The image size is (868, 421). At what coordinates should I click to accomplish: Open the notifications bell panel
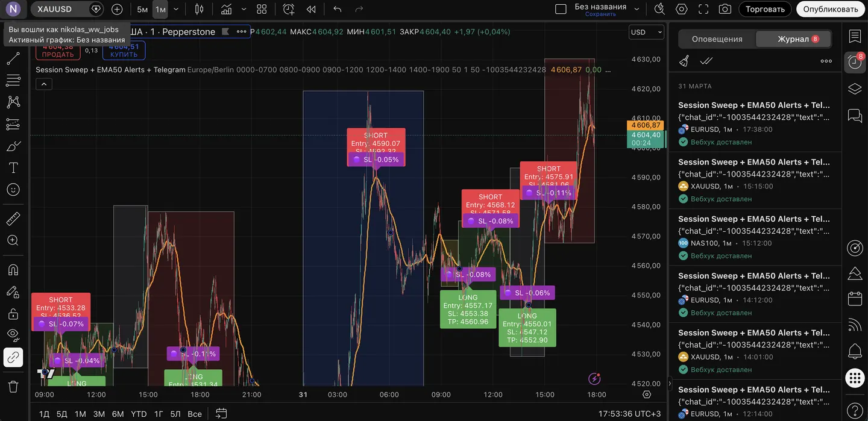(855, 351)
